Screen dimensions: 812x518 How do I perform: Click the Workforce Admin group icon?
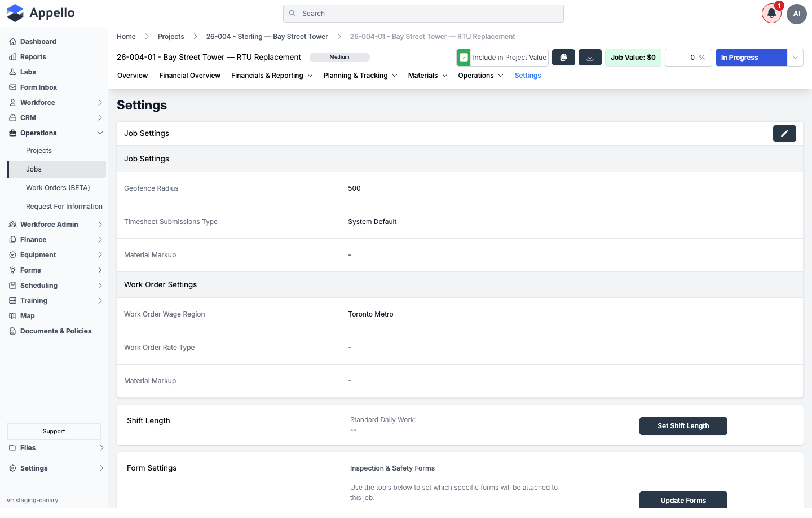coord(12,225)
